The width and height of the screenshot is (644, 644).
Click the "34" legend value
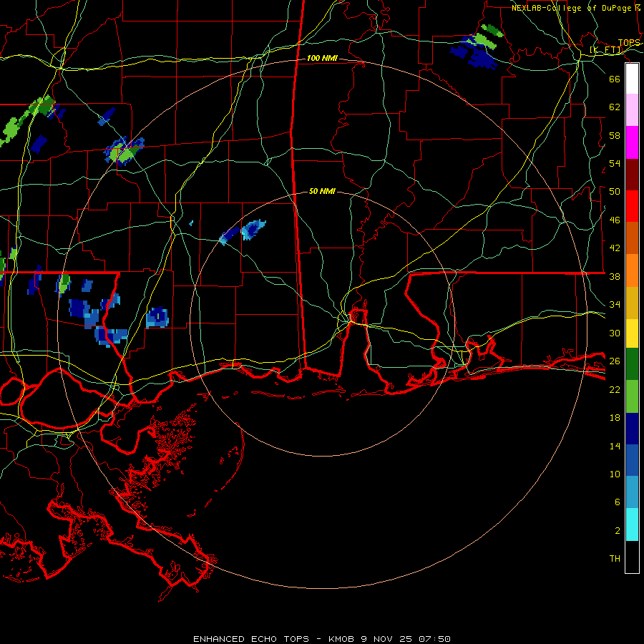(615, 304)
